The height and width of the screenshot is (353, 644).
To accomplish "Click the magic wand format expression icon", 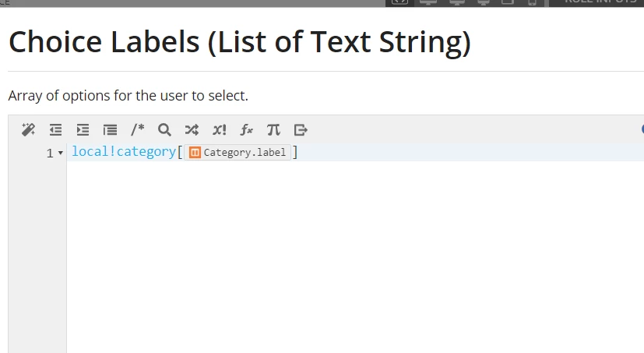I will click(x=28, y=130).
